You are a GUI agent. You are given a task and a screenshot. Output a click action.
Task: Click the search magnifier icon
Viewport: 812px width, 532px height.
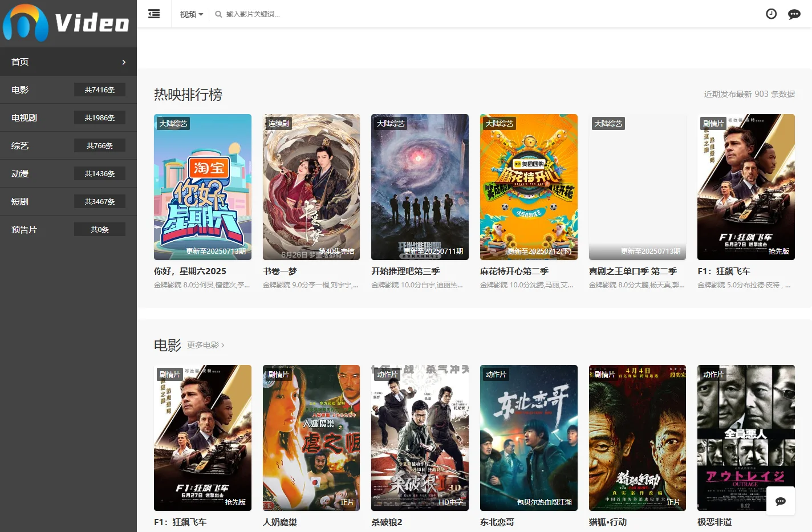coord(218,14)
